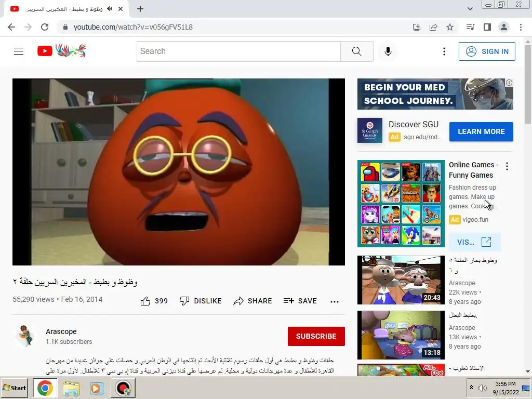Click vigoo.fun ad domain
This screenshot has height=399, width=532.
[475, 220]
